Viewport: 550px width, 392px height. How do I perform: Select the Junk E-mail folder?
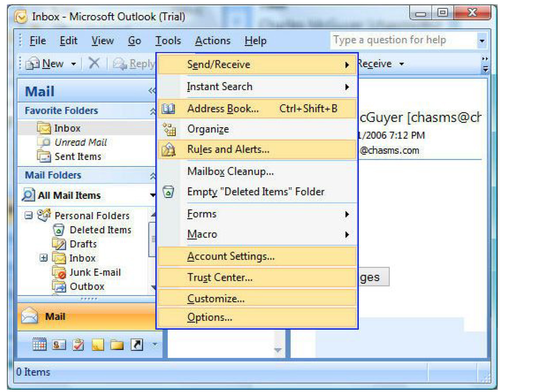click(95, 272)
